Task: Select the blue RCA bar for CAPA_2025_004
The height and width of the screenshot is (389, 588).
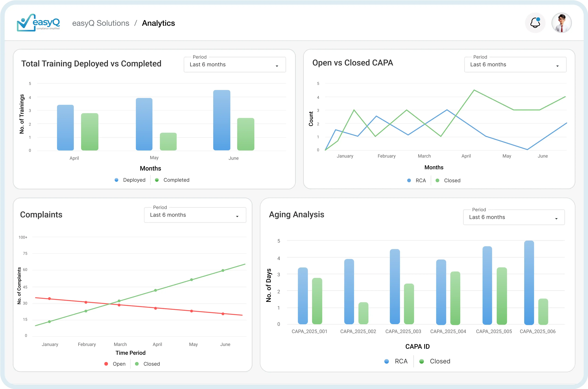Action: pyautogui.click(x=441, y=292)
